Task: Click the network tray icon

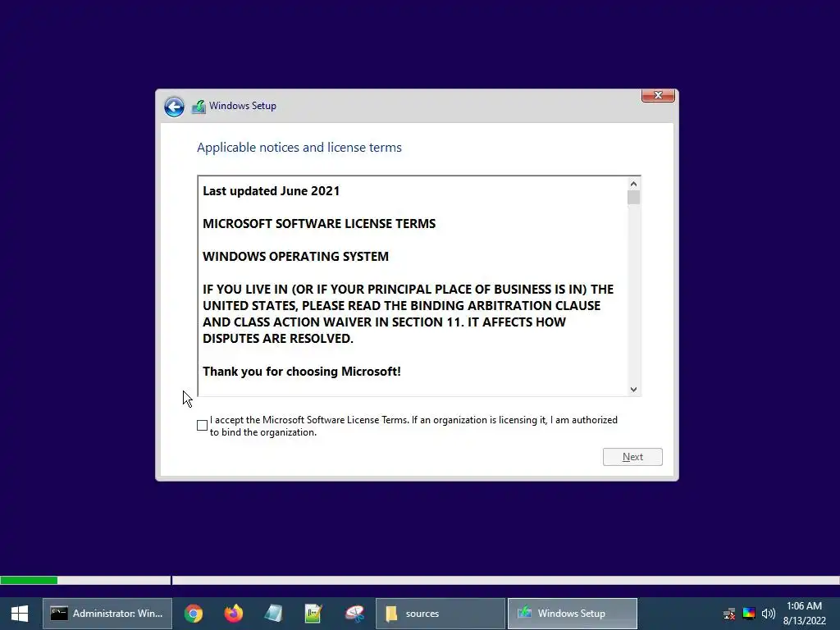Action: [x=728, y=614]
